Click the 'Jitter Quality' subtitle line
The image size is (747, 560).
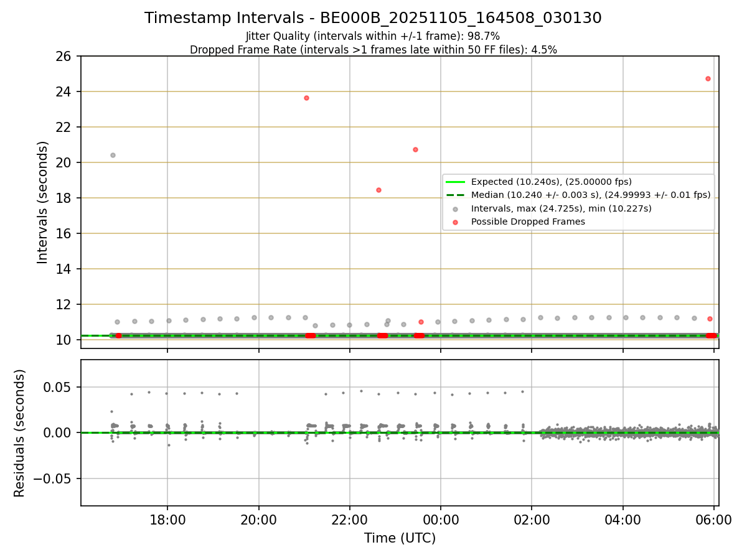(x=373, y=36)
